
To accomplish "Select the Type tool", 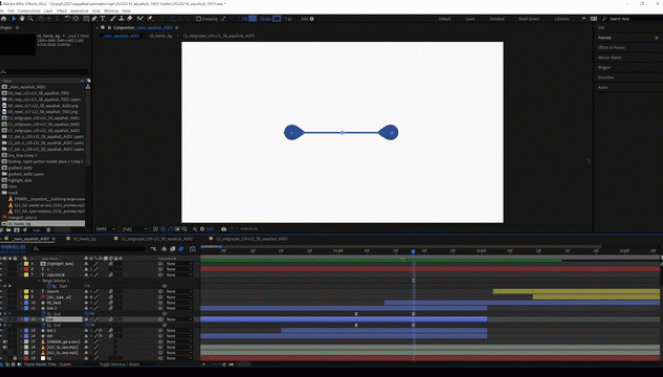I will (x=102, y=19).
